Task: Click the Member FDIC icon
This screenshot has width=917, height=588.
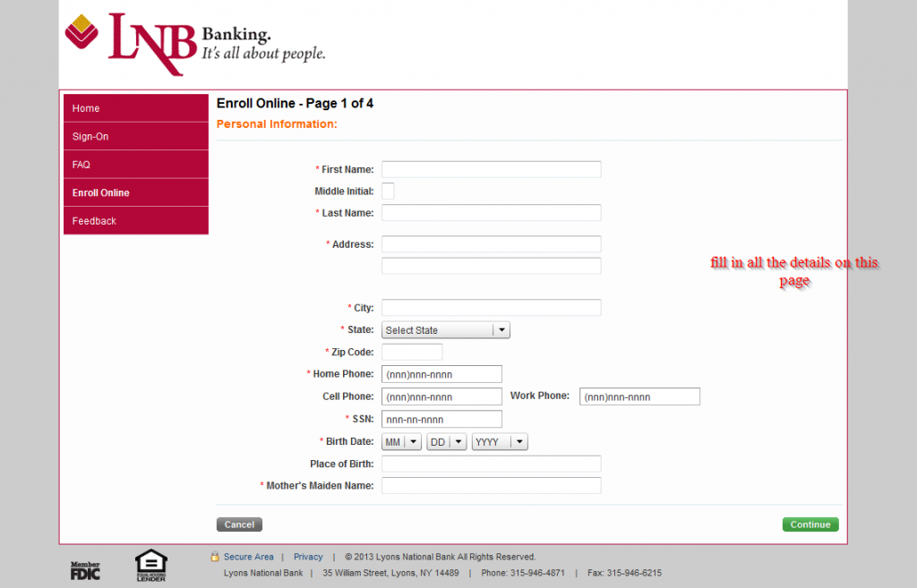Action: pos(84,567)
